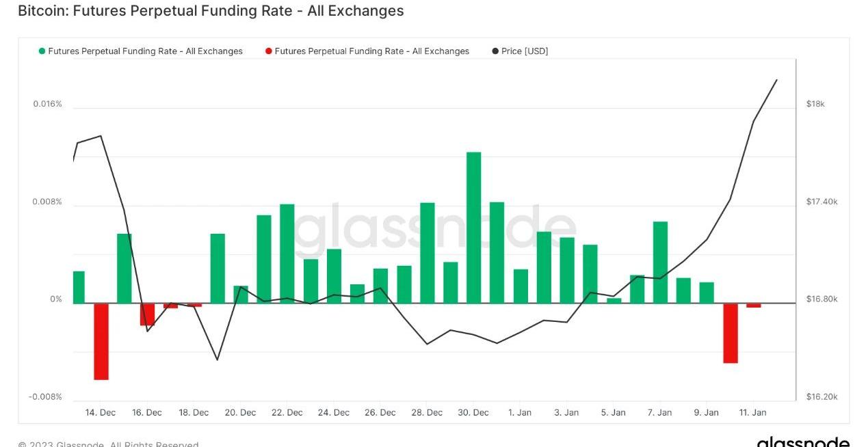Click the glassnode logo in the bottom right
Image resolution: width=868 pixels, height=447 pixels.
(x=803, y=442)
